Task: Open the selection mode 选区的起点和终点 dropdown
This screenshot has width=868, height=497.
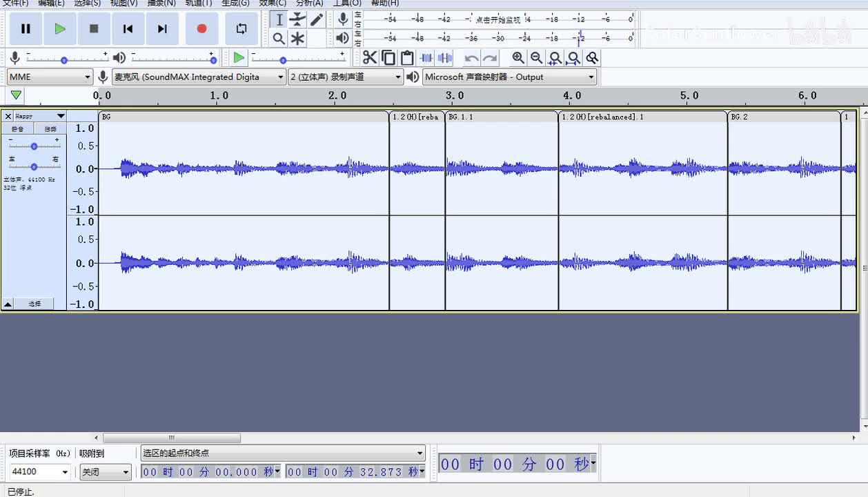Action: (283, 453)
